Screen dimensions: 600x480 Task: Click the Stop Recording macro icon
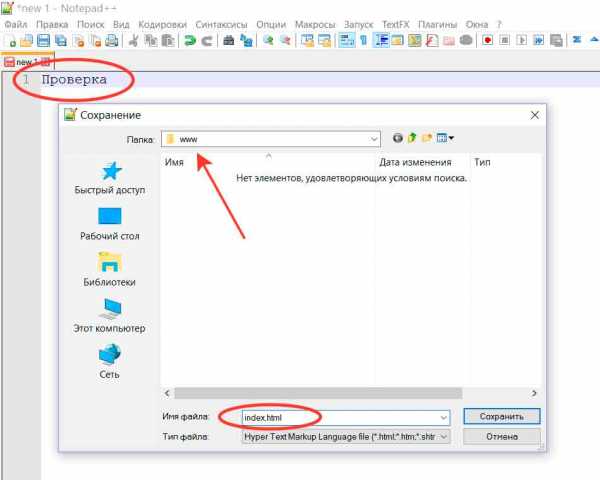pos(504,40)
